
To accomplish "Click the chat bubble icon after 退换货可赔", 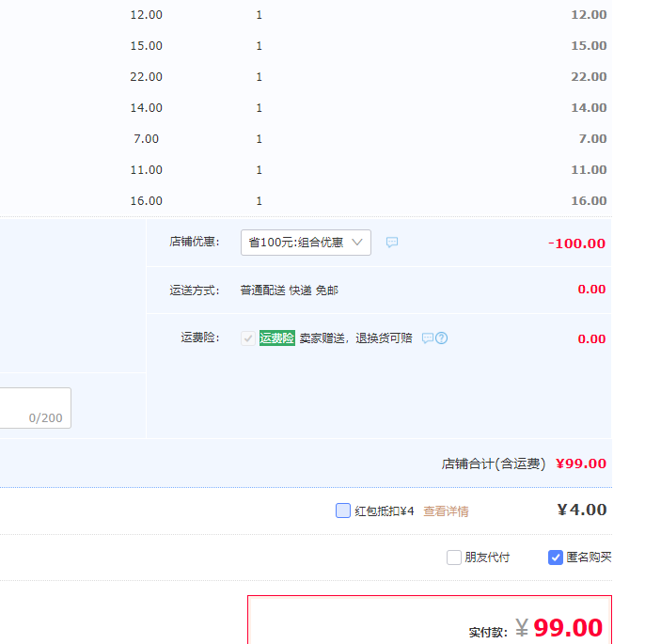I will pyautogui.click(x=427, y=338).
